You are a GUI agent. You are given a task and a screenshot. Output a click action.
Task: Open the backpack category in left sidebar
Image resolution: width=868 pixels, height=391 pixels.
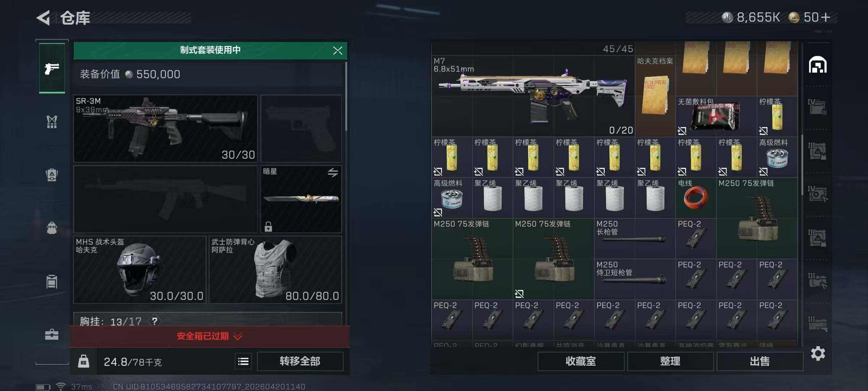click(52, 228)
